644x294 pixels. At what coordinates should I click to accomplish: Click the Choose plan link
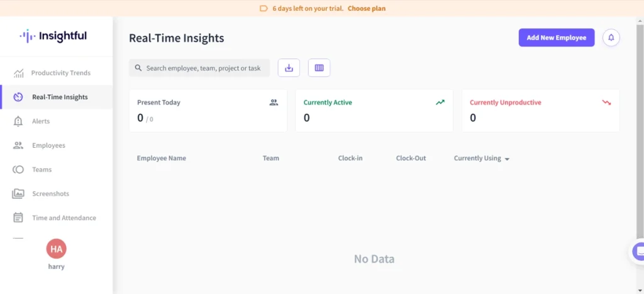[x=367, y=8]
